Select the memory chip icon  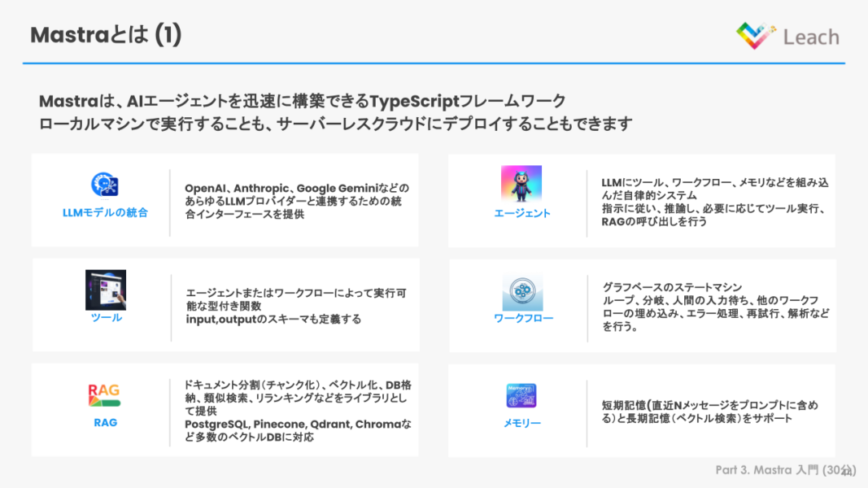pos(521,396)
